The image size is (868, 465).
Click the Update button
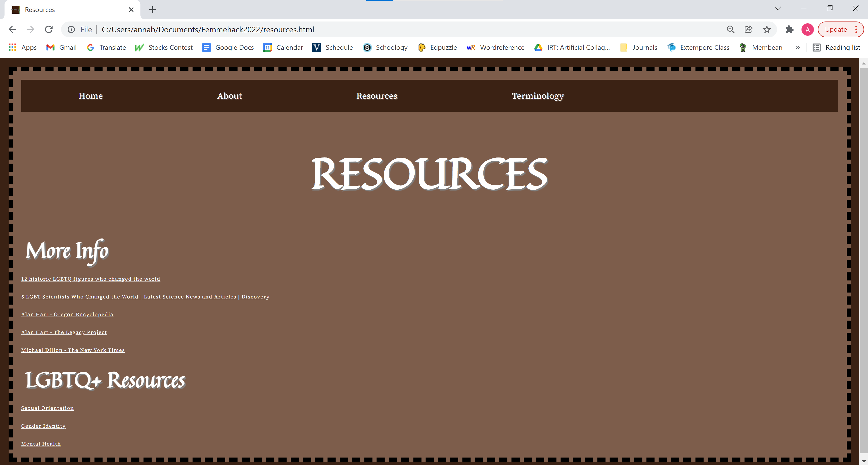836,30
